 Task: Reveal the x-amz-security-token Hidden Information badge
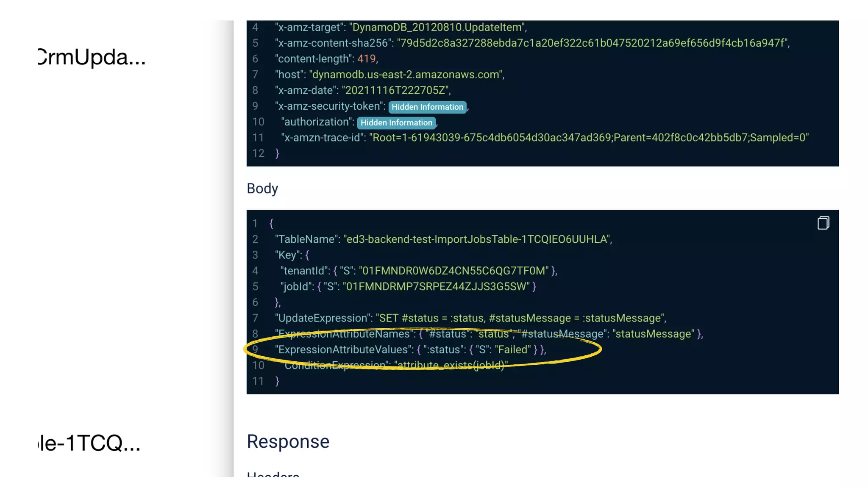[427, 107]
